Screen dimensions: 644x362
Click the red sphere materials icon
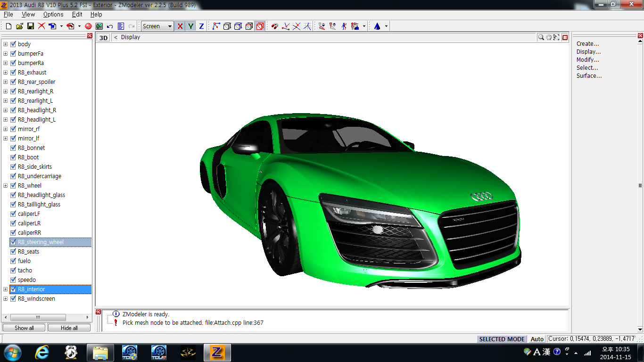(88, 26)
